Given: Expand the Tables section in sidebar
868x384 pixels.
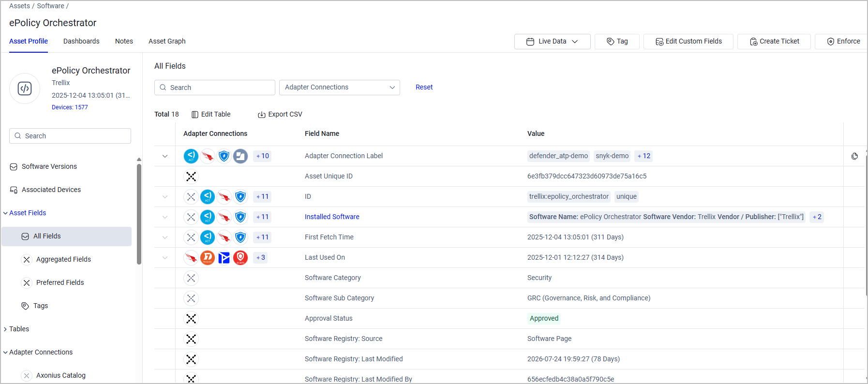Looking at the screenshot, I should tap(5, 329).
